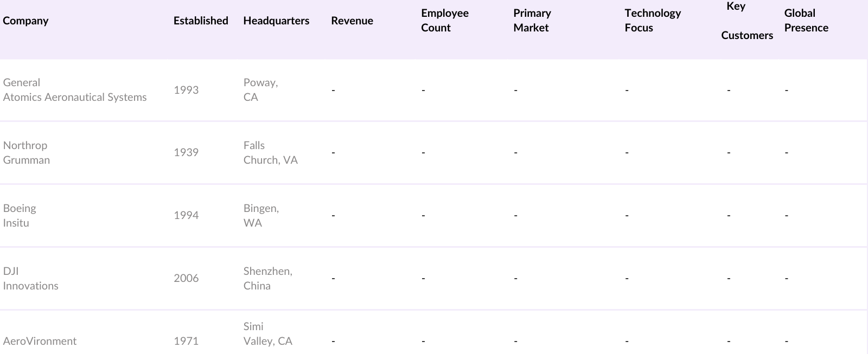This screenshot has width=868, height=354.
Task: Click the Shenzhen, China headquarters cell
Action: (x=267, y=279)
